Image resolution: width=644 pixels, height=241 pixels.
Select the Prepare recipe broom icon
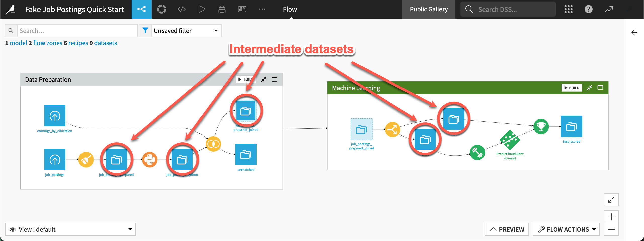(86, 159)
